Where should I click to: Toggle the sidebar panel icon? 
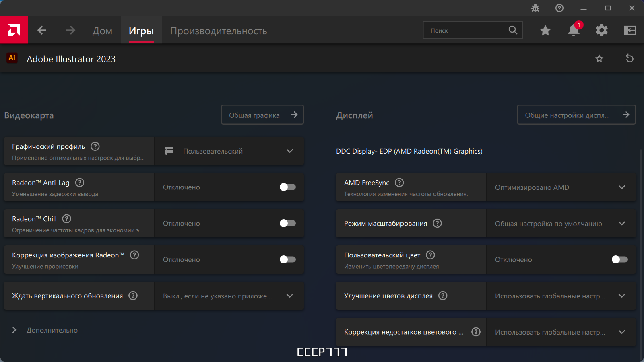(x=630, y=30)
